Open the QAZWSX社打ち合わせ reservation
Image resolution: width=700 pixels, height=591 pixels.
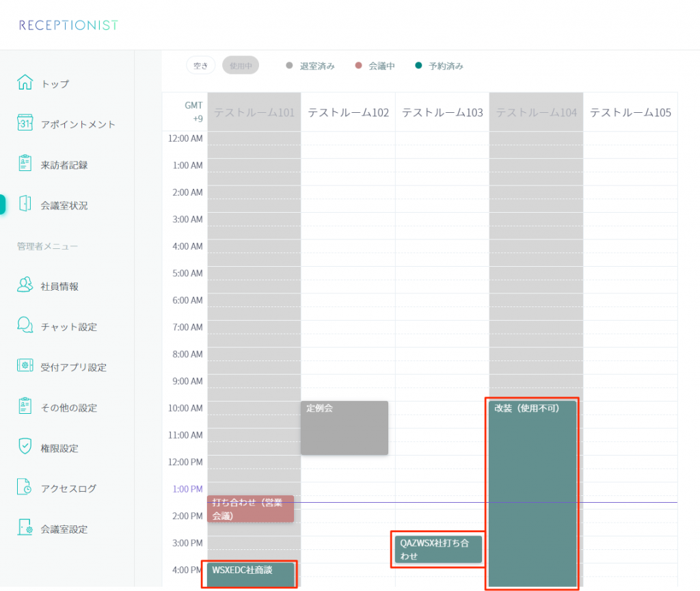438,549
